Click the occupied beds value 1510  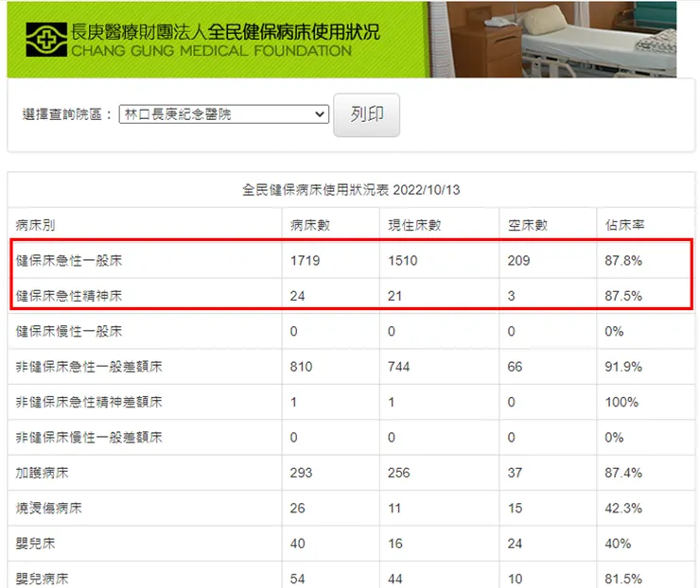(x=403, y=261)
